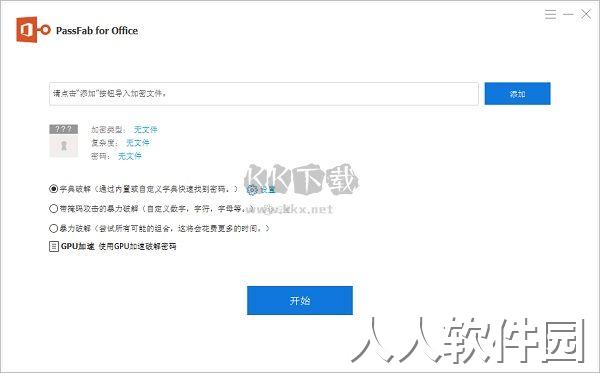This screenshot has width=600, height=373.
Task: Close the PassFab for Office window
Action: pyautogui.click(x=585, y=15)
